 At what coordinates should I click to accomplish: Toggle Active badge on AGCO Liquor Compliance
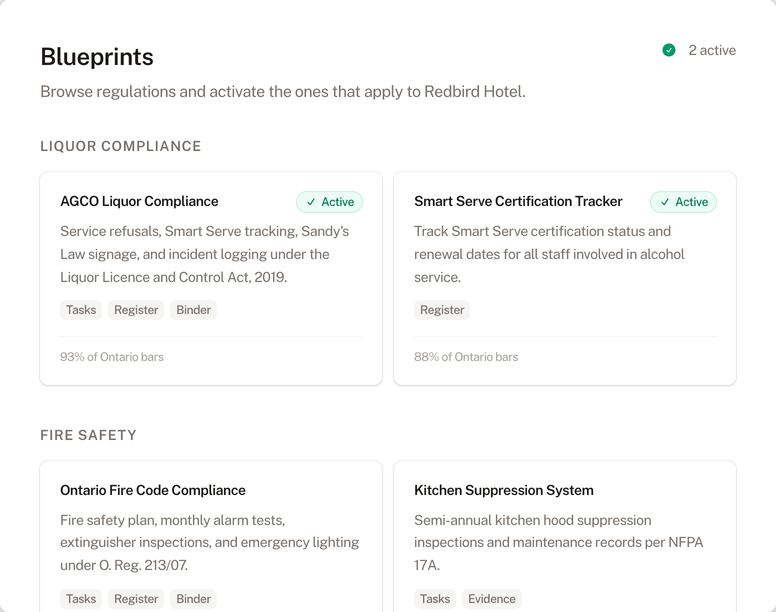click(329, 202)
